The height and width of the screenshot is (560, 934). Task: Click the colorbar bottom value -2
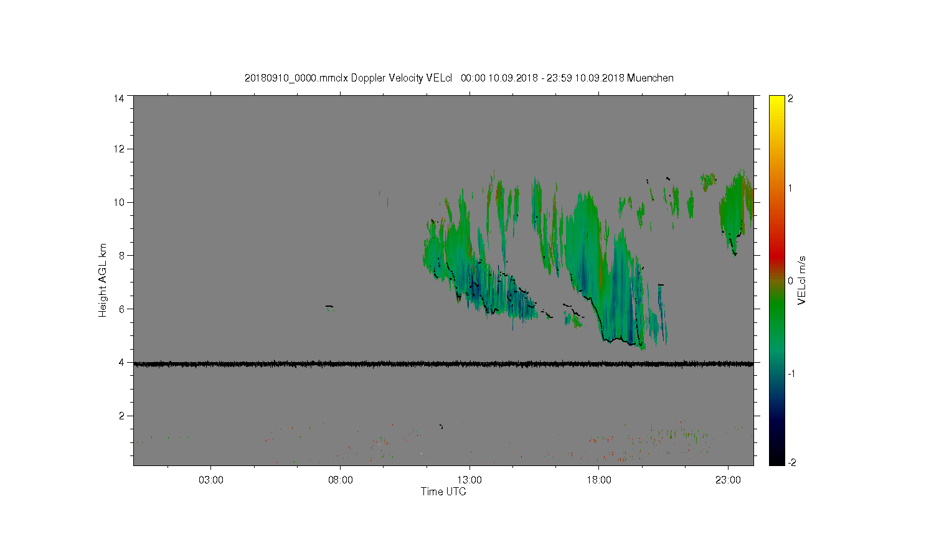click(x=791, y=462)
